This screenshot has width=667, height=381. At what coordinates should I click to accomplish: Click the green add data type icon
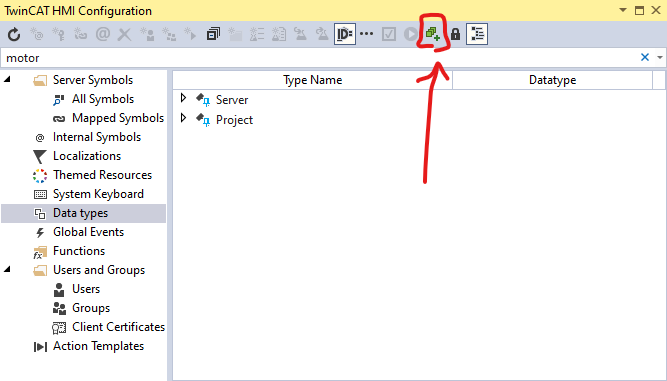pyautogui.click(x=433, y=34)
